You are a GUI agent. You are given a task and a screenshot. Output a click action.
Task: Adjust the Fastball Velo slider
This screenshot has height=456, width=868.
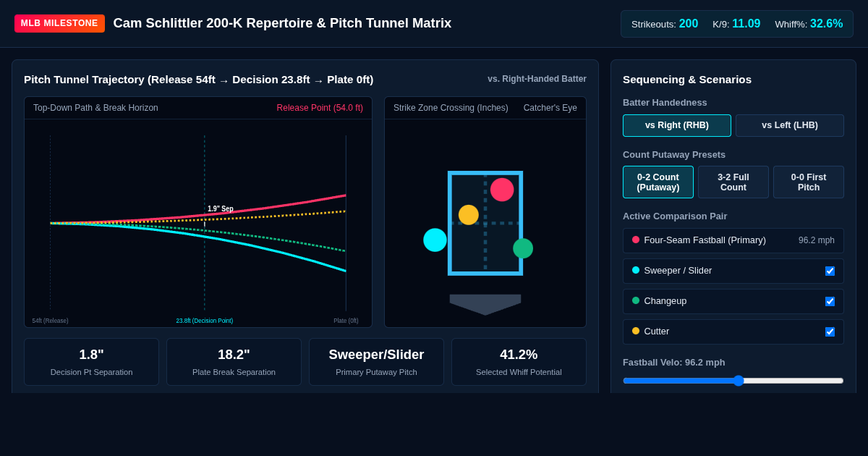(733, 381)
